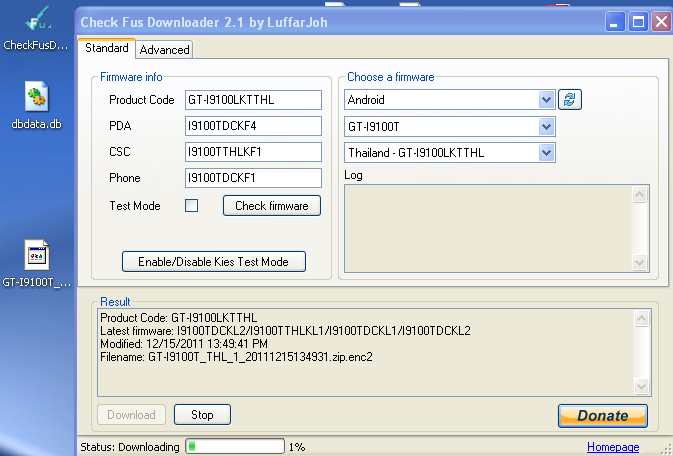Switch to the Advanced tab
This screenshot has height=456, width=673.
click(x=164, y=50)
